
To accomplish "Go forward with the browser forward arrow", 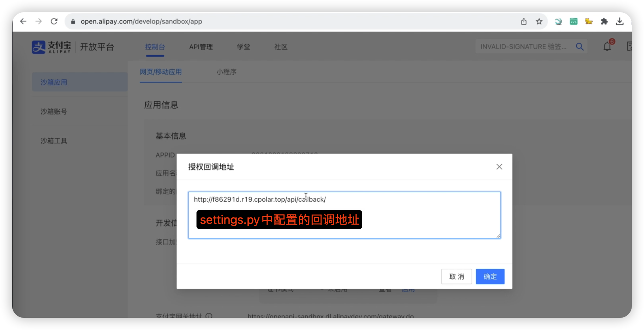I will coord(39,22).
